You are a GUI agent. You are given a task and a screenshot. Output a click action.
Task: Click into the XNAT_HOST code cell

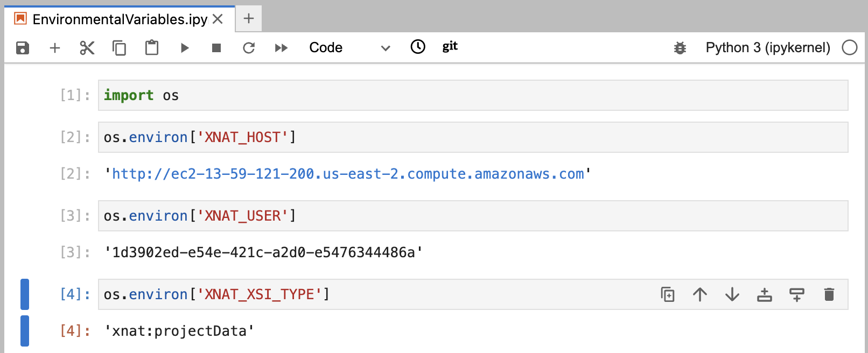click(x=473, y=137)
